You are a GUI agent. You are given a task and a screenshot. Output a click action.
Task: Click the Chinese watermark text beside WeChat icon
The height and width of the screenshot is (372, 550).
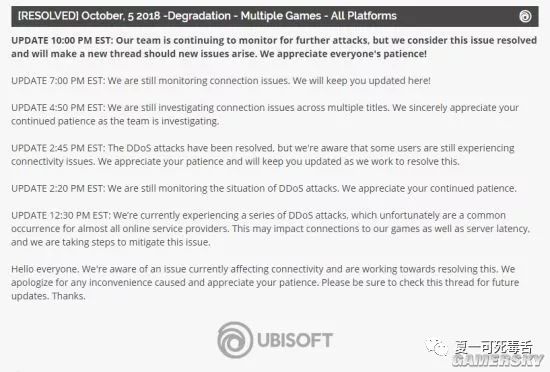click(x=494, y=348)
